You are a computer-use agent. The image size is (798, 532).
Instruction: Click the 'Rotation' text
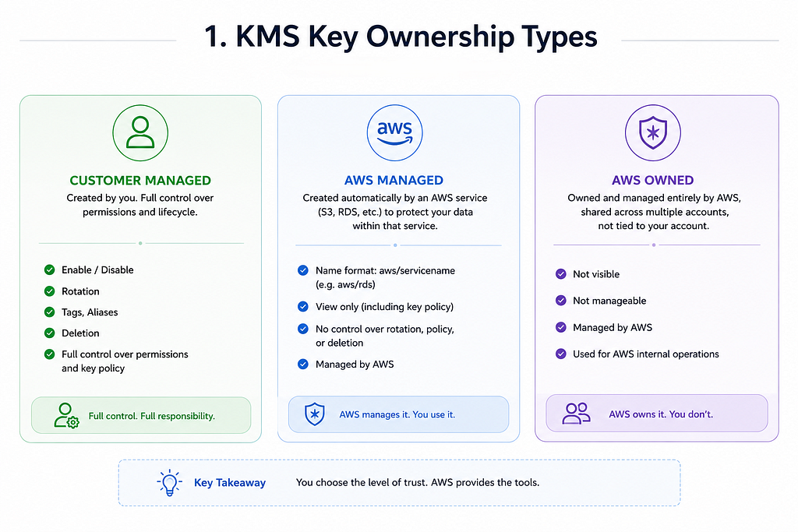click(80, 291)
